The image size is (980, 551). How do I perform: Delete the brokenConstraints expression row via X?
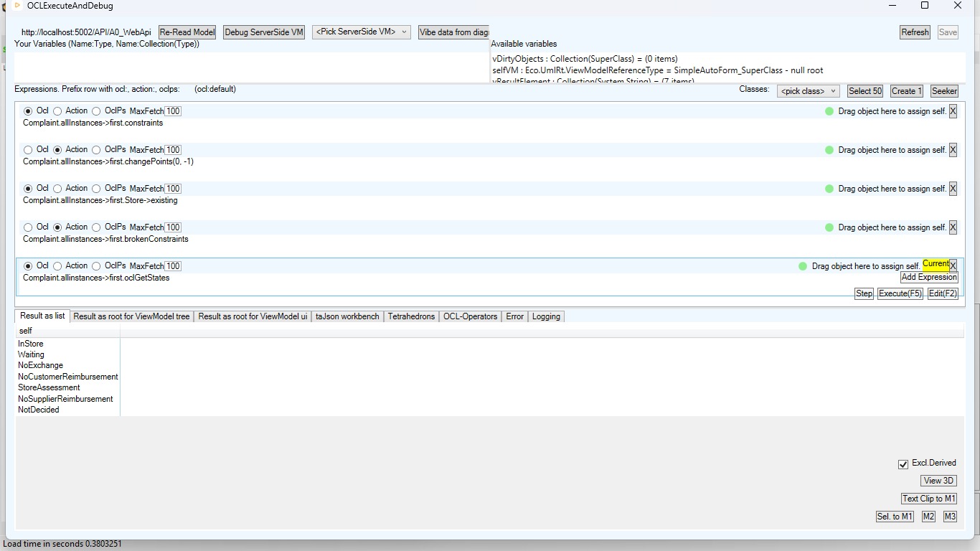pos(953,227)
